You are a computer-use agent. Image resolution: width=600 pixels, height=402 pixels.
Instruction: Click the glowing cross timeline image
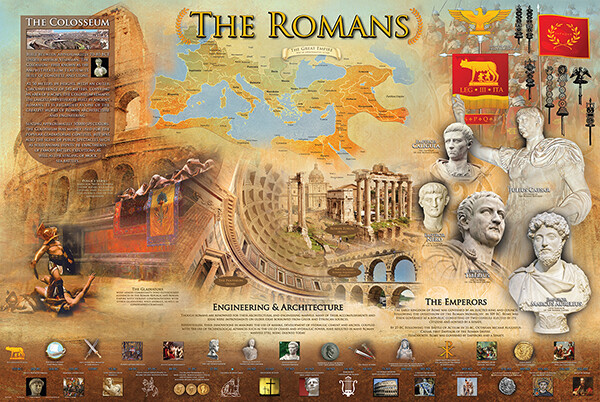(x=268, y=384)
